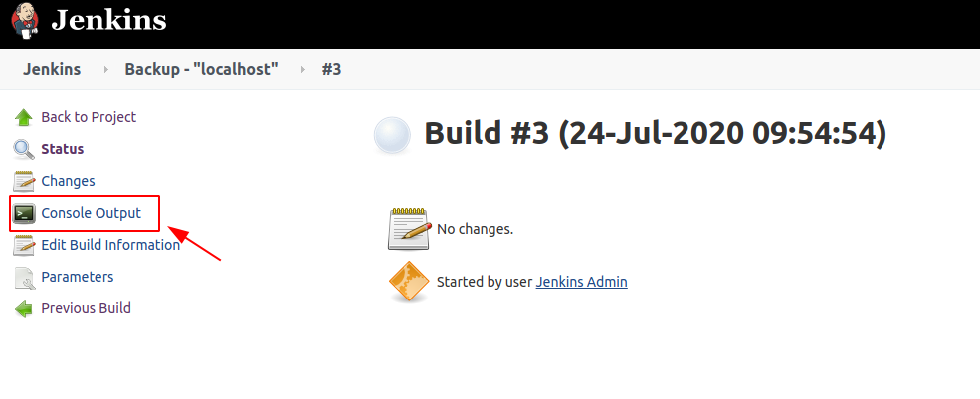Viewport: 980px width, 399px height.
Task: Select the #3 breadcrumb item
Action: (x=331, y=70)
